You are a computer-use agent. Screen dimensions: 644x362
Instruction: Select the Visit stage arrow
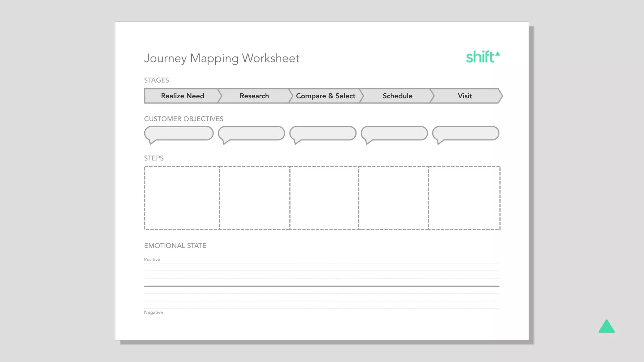coord(465,96)
